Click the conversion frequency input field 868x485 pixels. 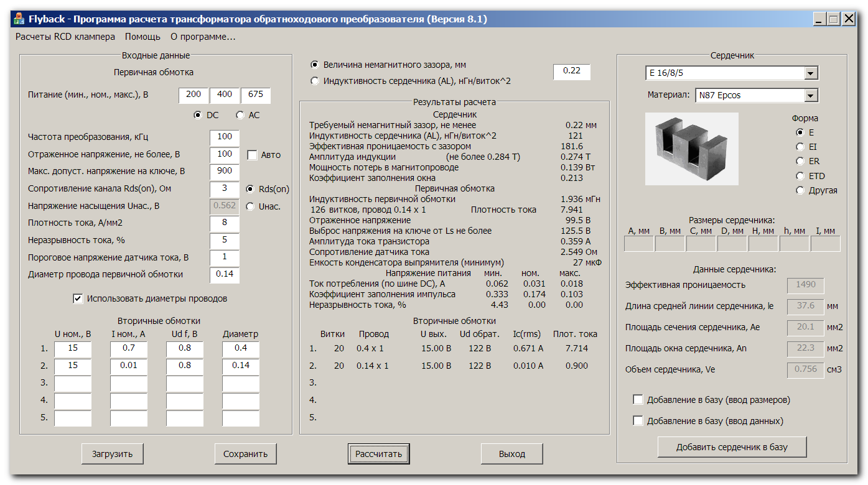pos(225,137)
